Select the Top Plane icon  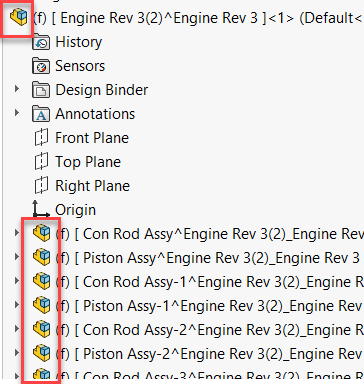pos(41,162)
